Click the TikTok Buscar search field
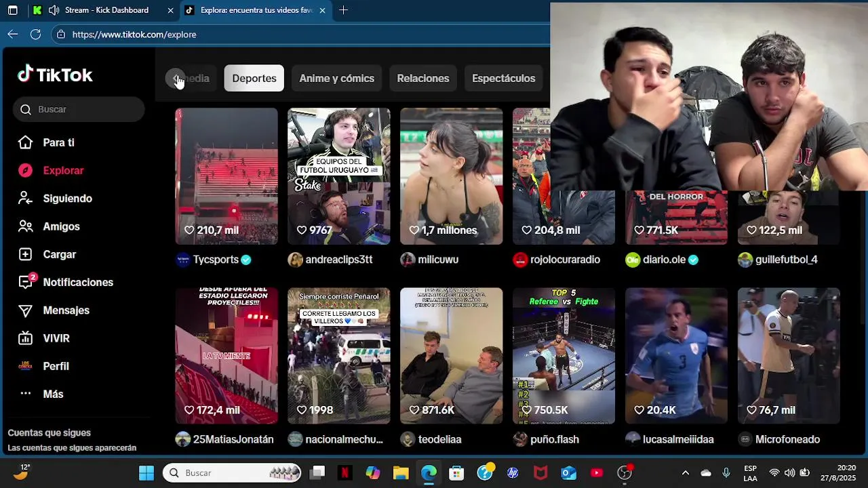This screenshot has height=488, width=868. (x=79, y=109)
